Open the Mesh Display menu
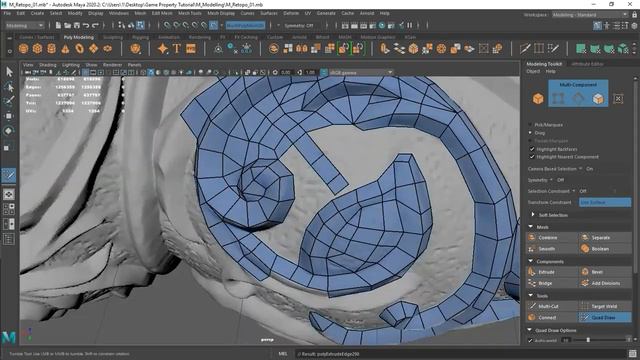The image size is (640, 360). tap(221, 13)
